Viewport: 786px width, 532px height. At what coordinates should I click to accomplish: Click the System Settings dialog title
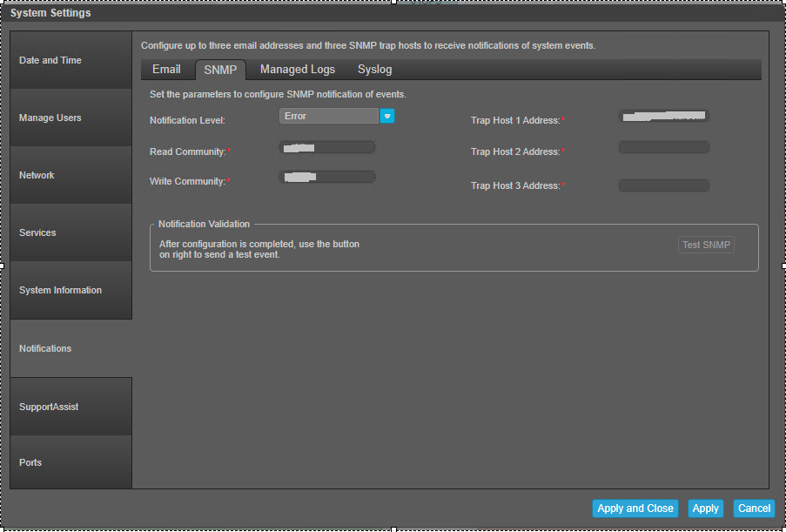click(x=50, y=13)
